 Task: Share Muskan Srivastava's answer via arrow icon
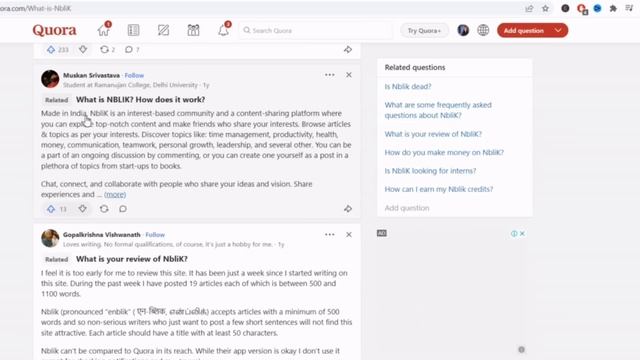coord(348,209)
